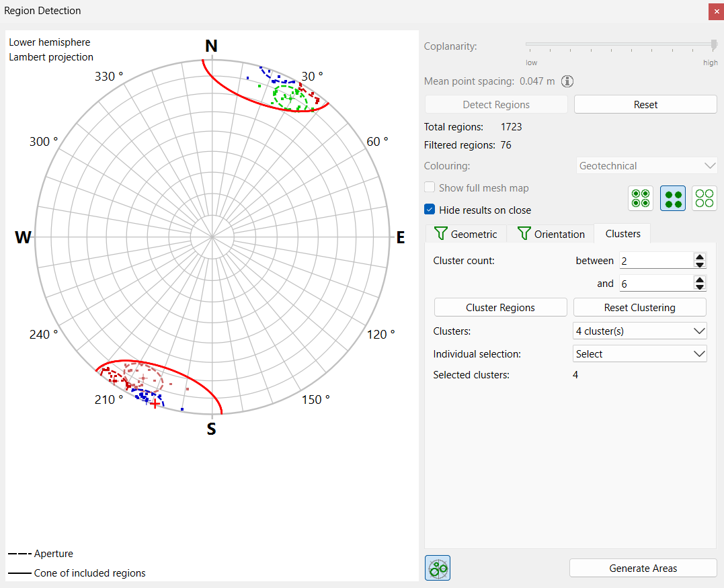Increase the minimum cluster count
Image resolution: width=724 pixels, height=588 pixels.
pyautogui.click(x=700, y=257)
